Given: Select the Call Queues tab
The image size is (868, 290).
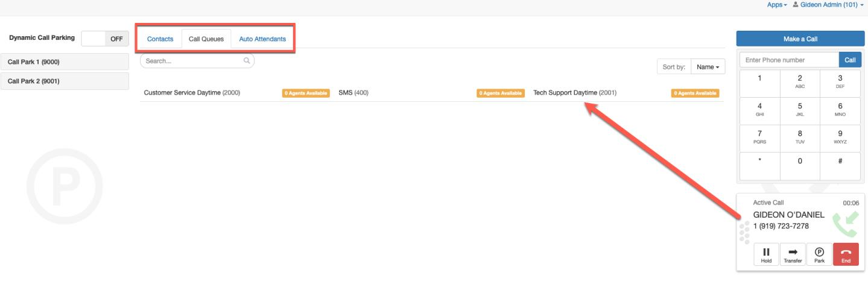Looking at the screenshot, I should (x=206, y=39).
